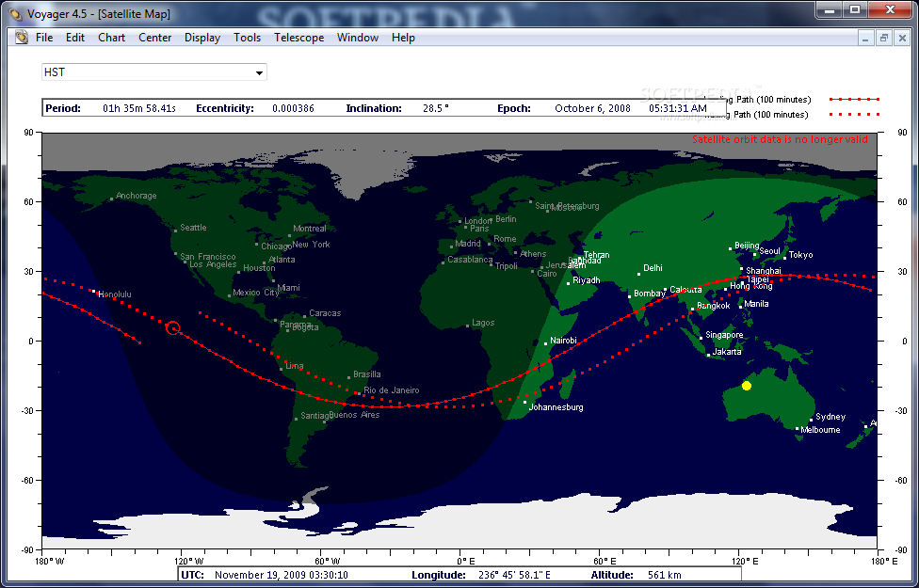Click the yellow sun position marker
This screenshot has width=919, height=588.
[746, 386]
